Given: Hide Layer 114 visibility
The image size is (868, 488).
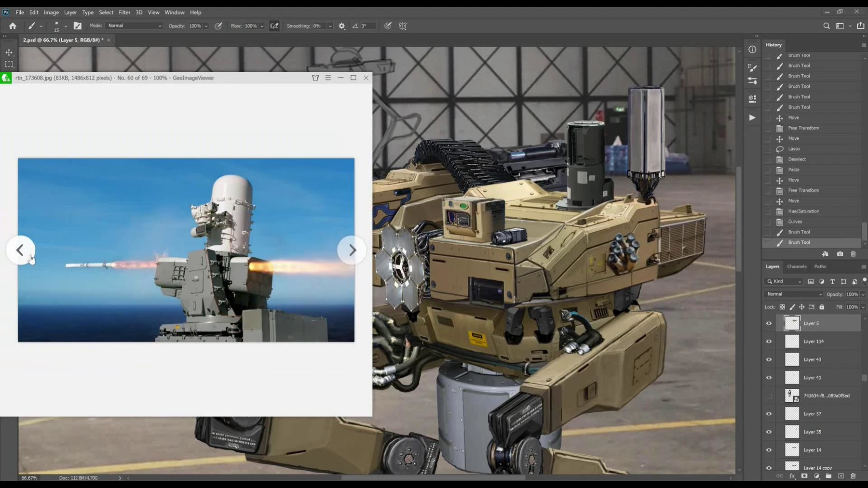Looking at the screenshot, I should click(769, 342).
